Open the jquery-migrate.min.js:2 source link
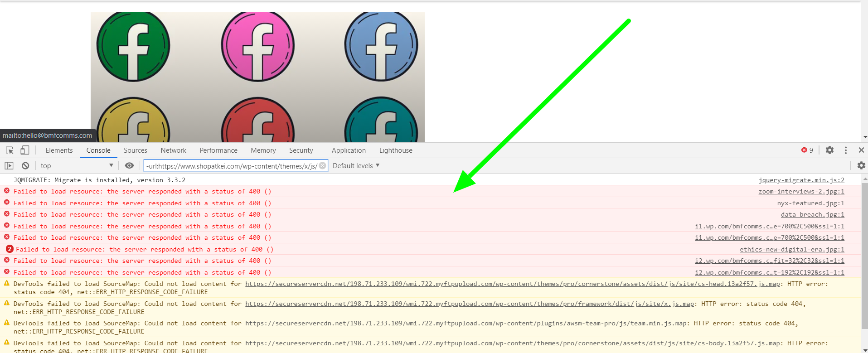Image resolution: width=868 pixels, height=353 pixels. click(x=801, y=180)
